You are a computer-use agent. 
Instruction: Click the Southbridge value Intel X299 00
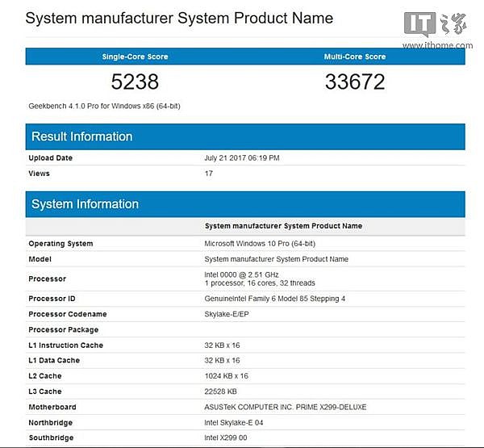pos(227,438)
